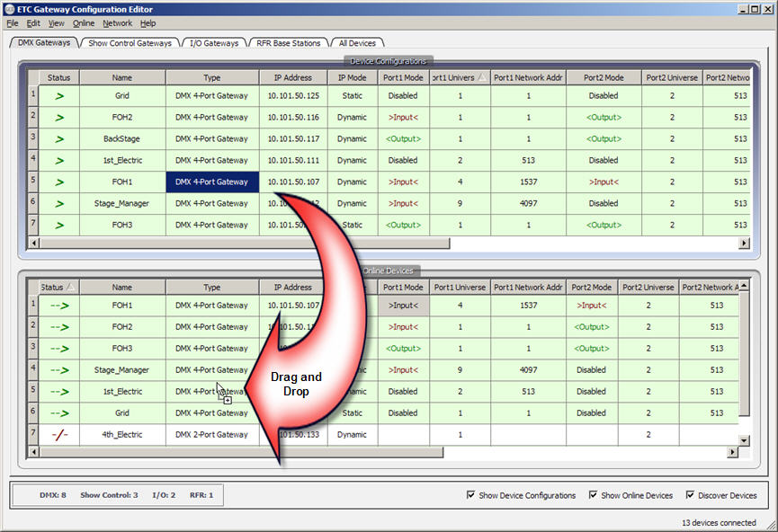Switch to All Devices tab
This screenshot has height=532, width=778.
[x=357, y=43]
